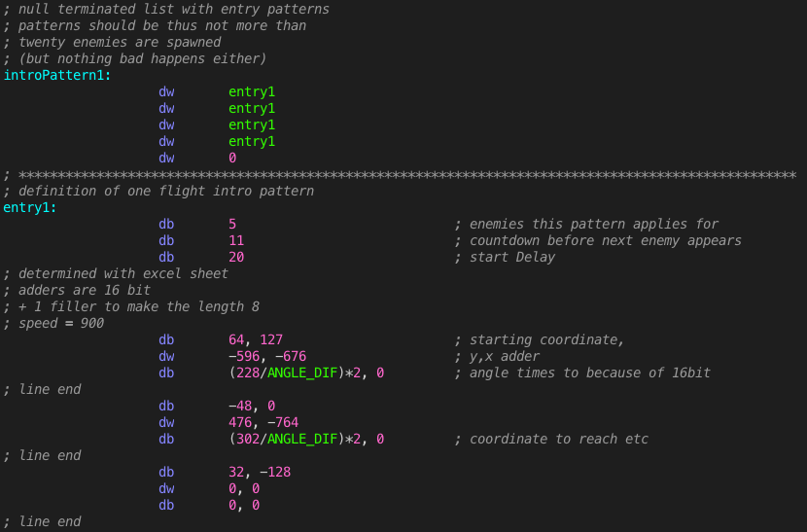Click the 'definition of one flight intro pattern' comment
The height and width of the screenshot is (532, 807).
(158, 191)
